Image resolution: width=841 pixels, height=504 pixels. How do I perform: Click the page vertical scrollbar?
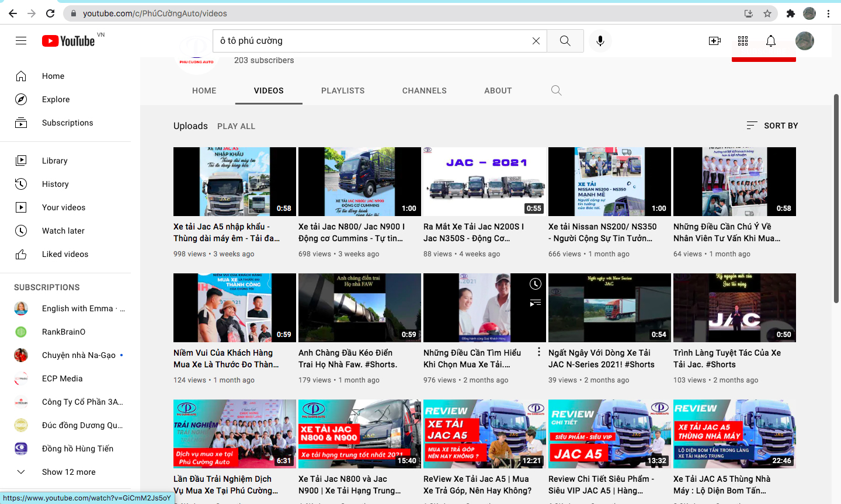(x=836, y=199)
